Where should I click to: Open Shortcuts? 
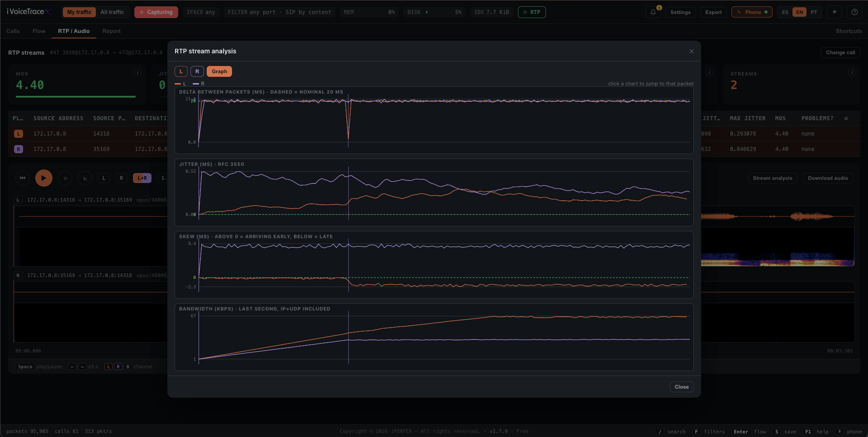tap(849, 31)
